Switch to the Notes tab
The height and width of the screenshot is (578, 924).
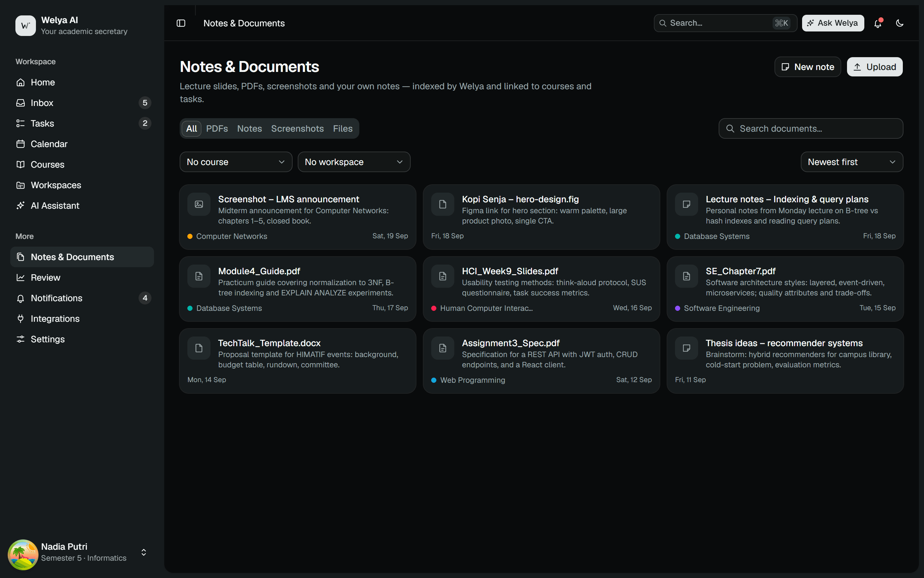pyautogui.click(x=249, y=128)
